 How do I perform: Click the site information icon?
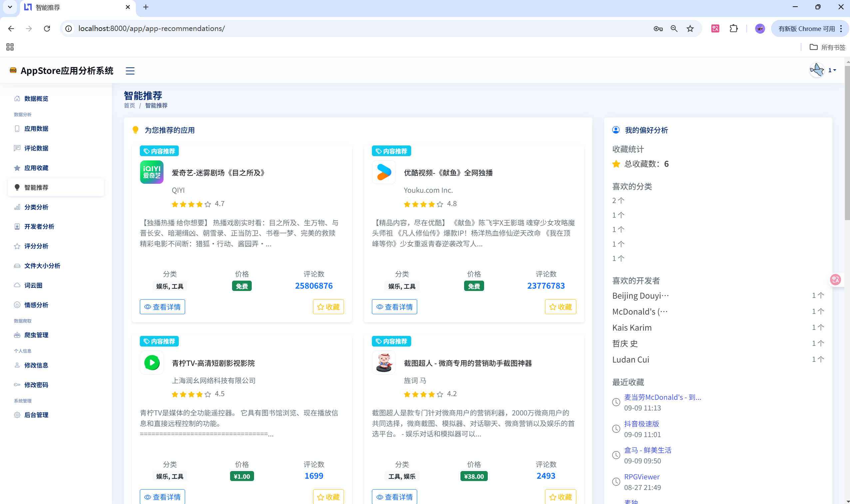pyautogui.click(x=69, y=29)
